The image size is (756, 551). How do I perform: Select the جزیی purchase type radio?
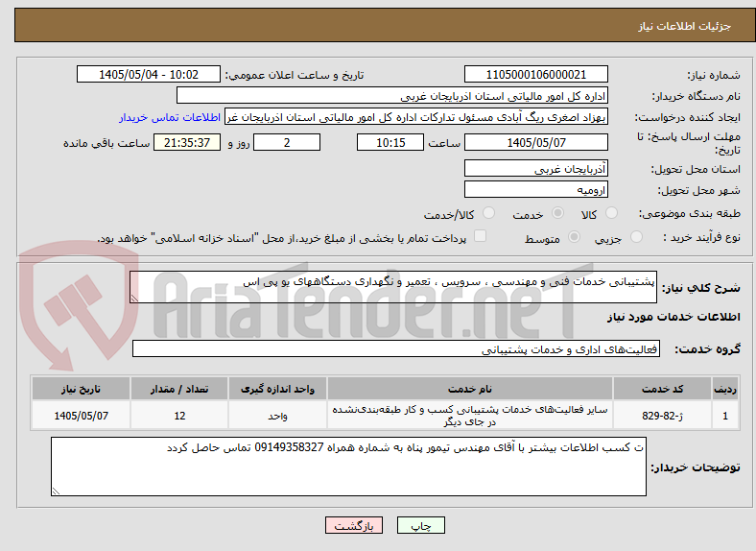(x=636, y=237)
